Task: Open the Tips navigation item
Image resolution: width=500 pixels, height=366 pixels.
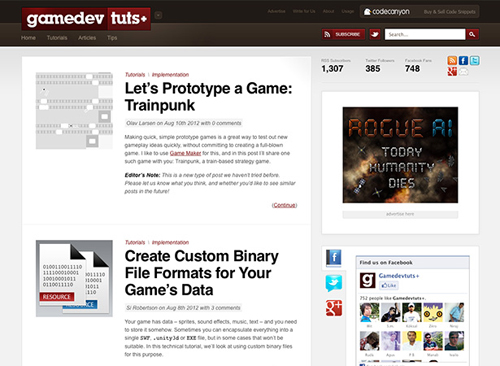Action: (x=112, y=38)
